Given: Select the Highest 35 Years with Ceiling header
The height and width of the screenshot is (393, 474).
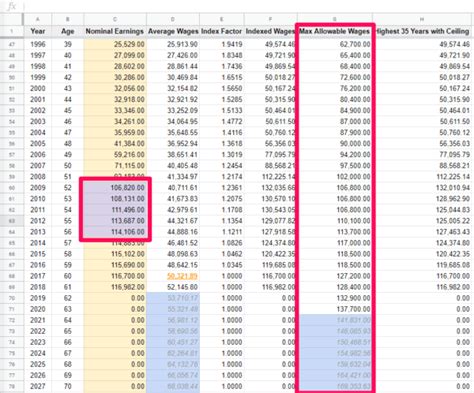Looking at the screenshot, I should pyautogui.click(x=422, y=31).
